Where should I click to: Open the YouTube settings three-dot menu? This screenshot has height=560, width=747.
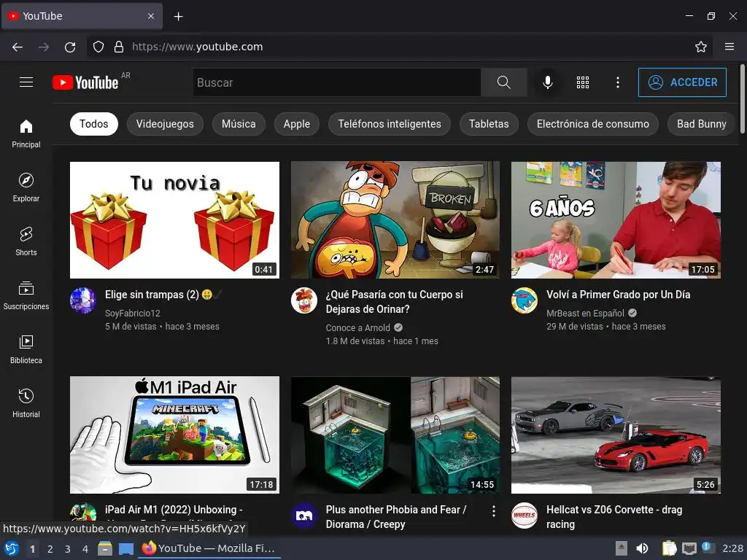tap(617, 82)
